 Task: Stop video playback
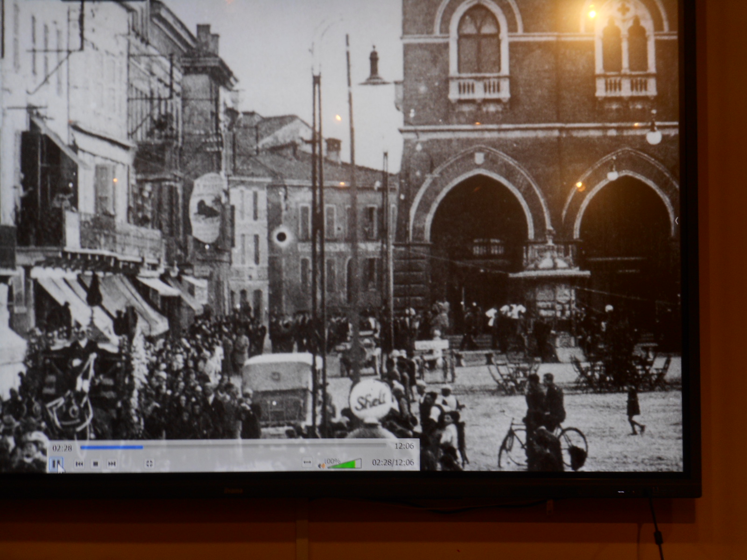(x=96, y=463)
